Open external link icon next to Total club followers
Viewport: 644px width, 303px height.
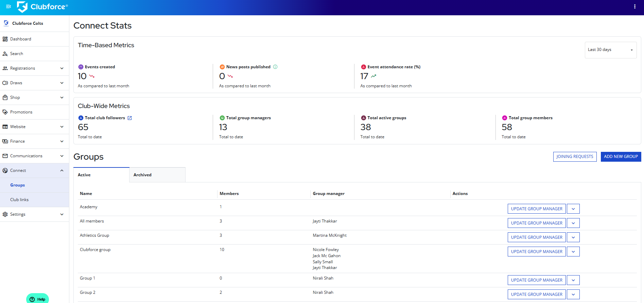[129, 118]
